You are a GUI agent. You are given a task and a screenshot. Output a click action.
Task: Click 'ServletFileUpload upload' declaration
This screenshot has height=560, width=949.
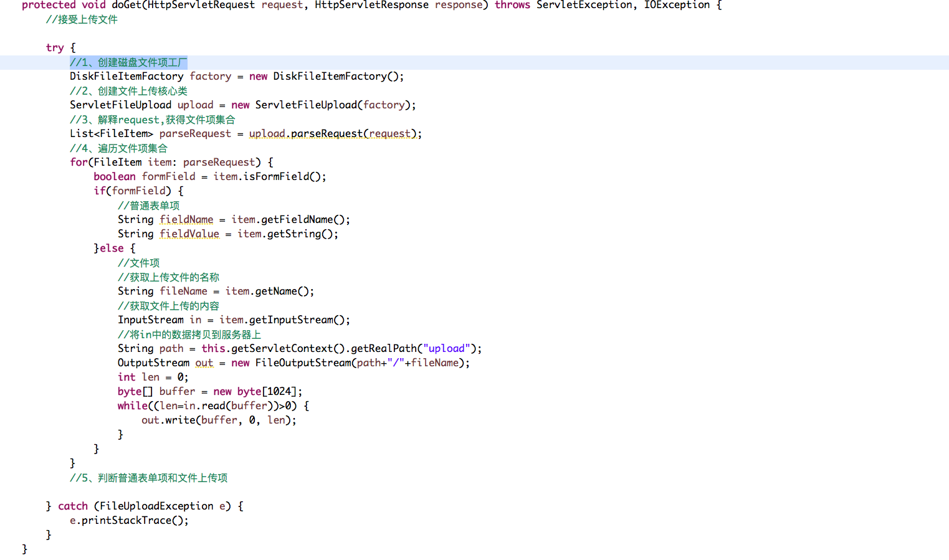[x=141, y=105]
